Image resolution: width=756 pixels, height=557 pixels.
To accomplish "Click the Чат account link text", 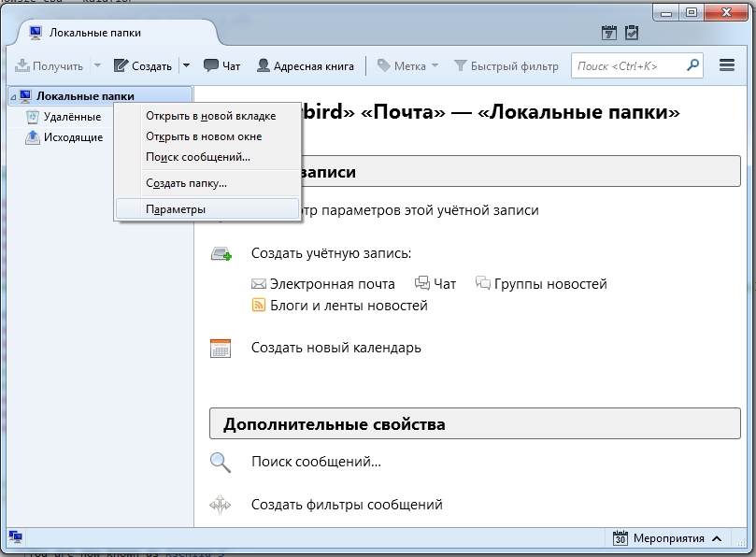I will point(445,284).
